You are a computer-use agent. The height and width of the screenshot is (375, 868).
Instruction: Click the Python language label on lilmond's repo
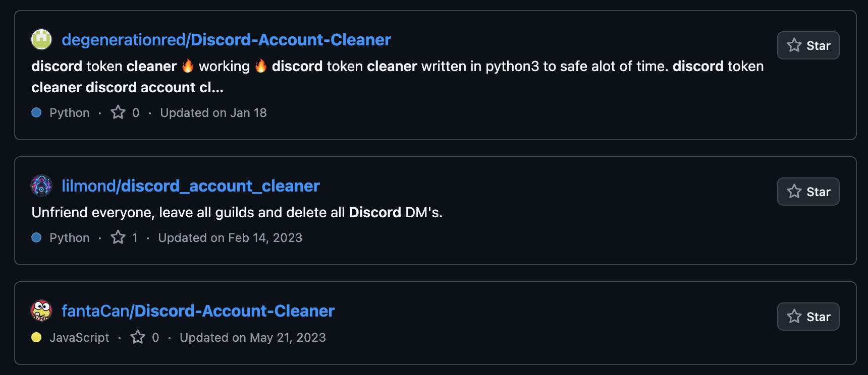coord(70,237)
